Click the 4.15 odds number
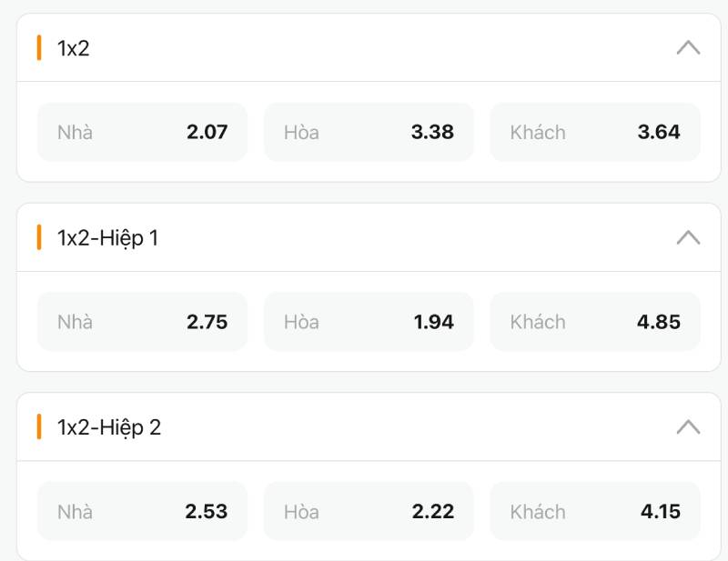The height and width of the screenshot is (561, 728). point(660,511)
